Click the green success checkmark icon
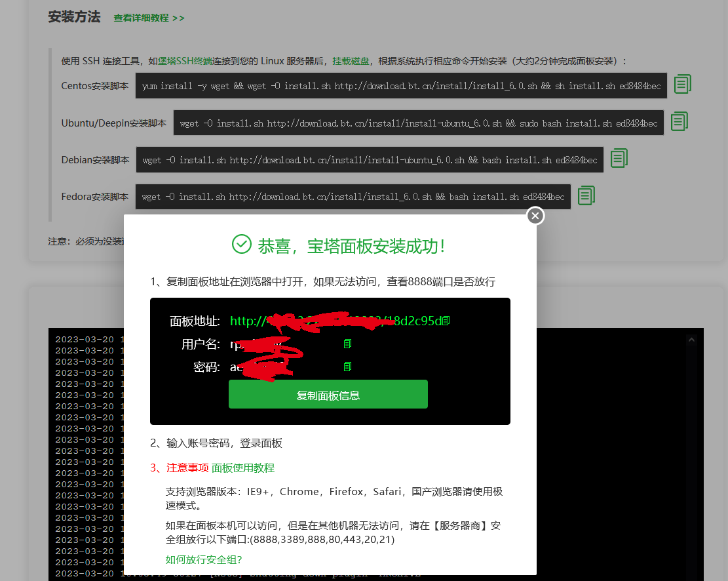 [242, 244]
